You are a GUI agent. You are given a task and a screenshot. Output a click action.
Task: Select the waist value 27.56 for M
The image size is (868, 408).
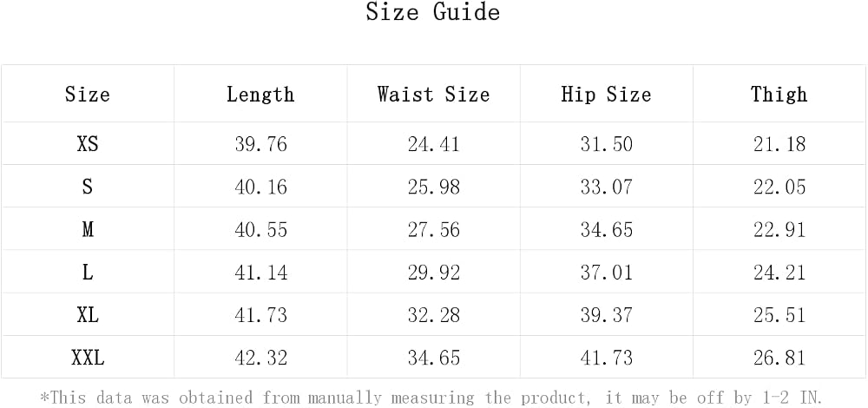(433, 229)
